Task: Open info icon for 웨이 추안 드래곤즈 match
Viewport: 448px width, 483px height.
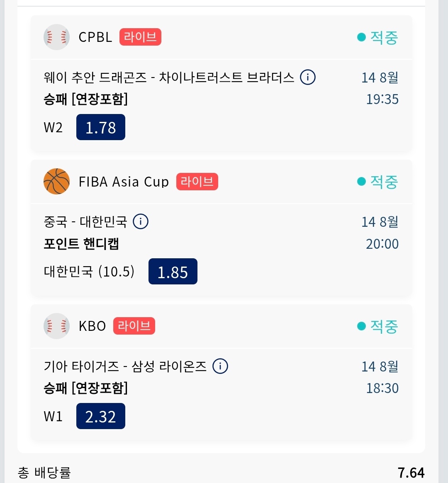Action: pyautogui.click(x=308, y=77)
